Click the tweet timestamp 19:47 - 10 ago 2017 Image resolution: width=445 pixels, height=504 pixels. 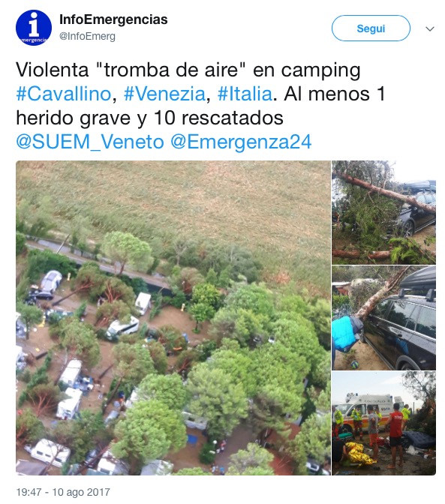(x=63, y=492)
